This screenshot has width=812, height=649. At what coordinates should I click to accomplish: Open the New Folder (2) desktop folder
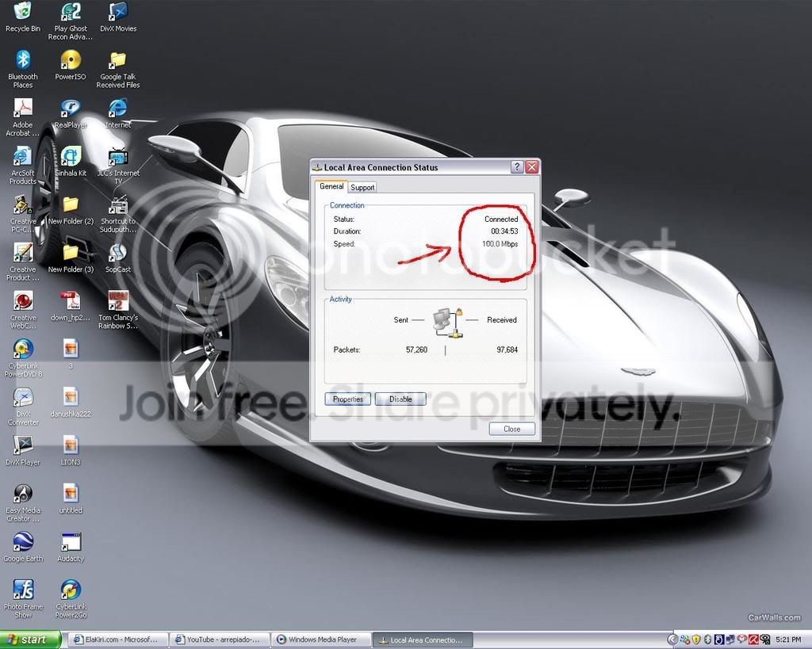pos(71,210)
